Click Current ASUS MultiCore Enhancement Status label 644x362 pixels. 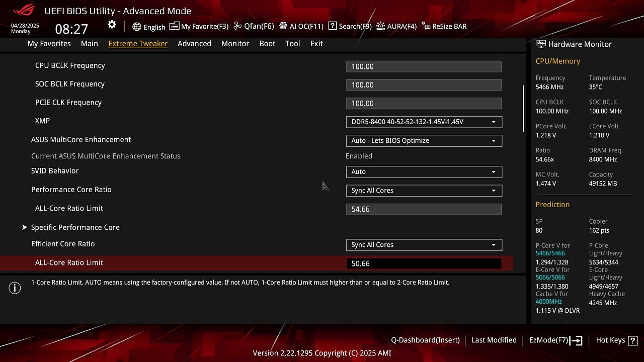click(106, 156)
